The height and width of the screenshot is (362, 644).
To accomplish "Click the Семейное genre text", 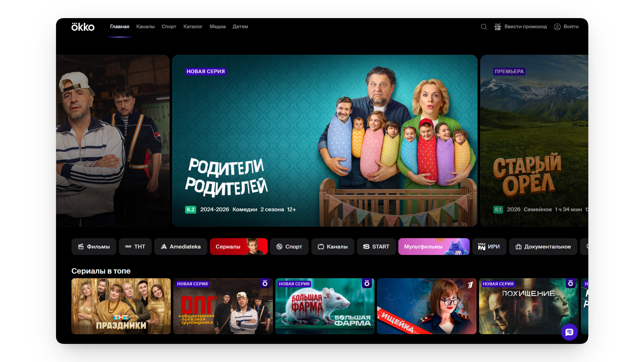I will tap(538, 209).
